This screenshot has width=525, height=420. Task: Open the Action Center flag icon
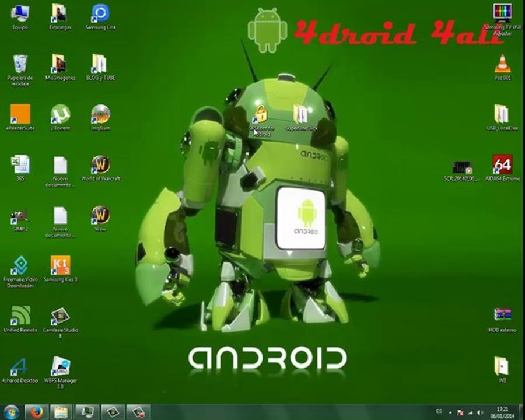[x=460, y=413]
